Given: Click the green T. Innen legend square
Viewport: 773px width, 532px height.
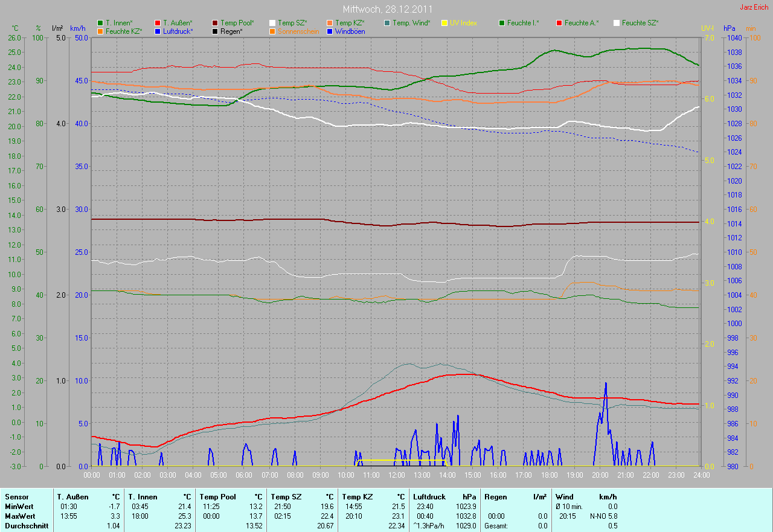Looking at the screenshot, I should 100,23.
